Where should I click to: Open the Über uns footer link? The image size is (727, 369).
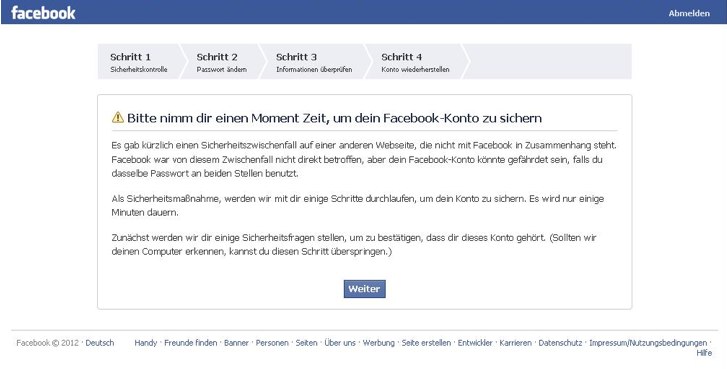coord(340,343)
